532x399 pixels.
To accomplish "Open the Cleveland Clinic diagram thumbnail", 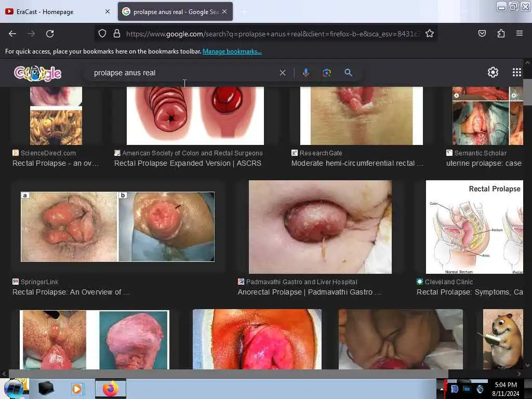I will (x=474, y=227).
